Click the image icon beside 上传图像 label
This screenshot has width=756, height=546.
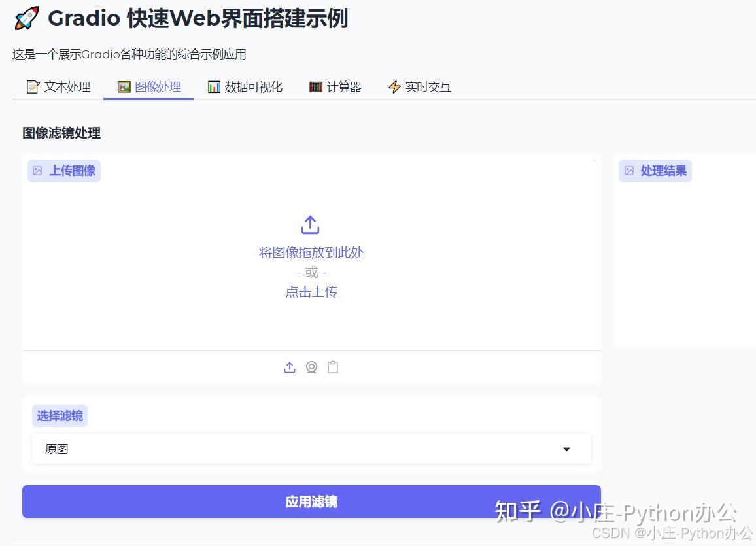coord(37,170)
